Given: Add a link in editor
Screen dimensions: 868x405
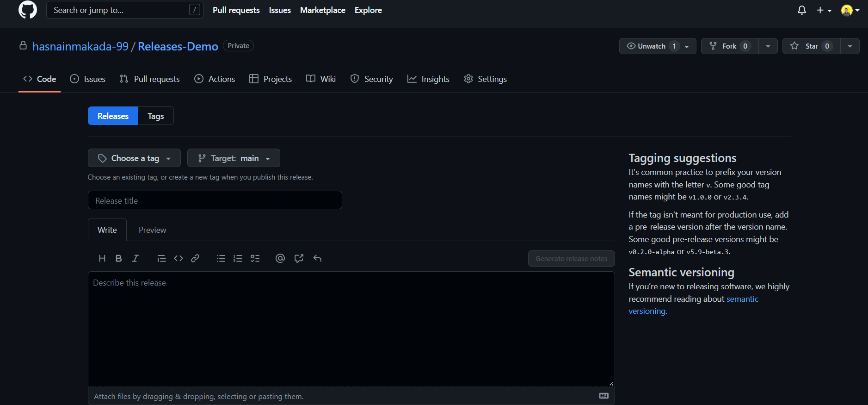Looking at the screenshot, I should point(195,258).
